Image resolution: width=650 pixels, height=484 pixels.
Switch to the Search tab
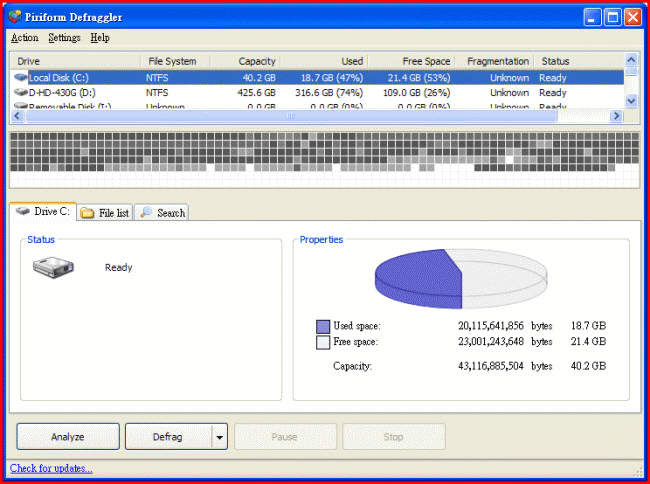coord(163,213)
